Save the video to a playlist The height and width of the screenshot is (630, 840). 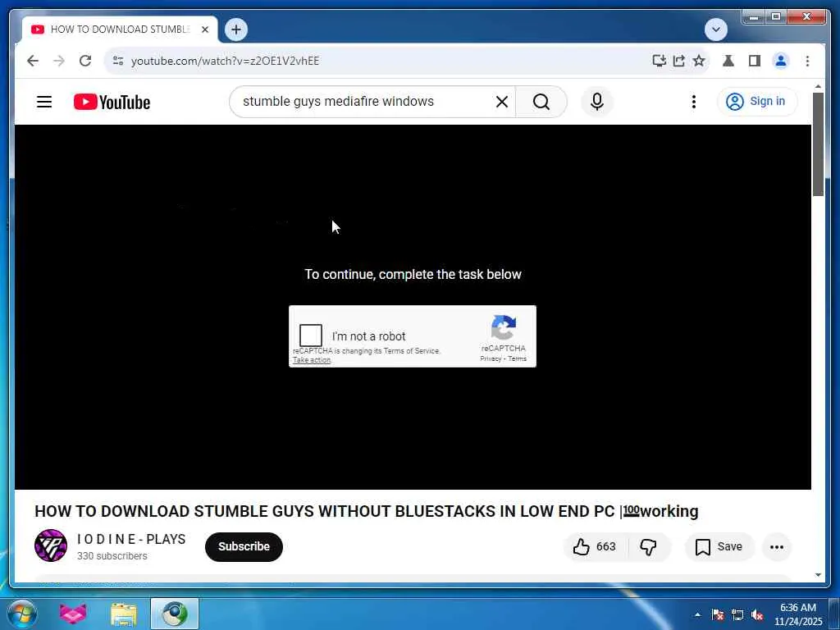tap(719, 546)
